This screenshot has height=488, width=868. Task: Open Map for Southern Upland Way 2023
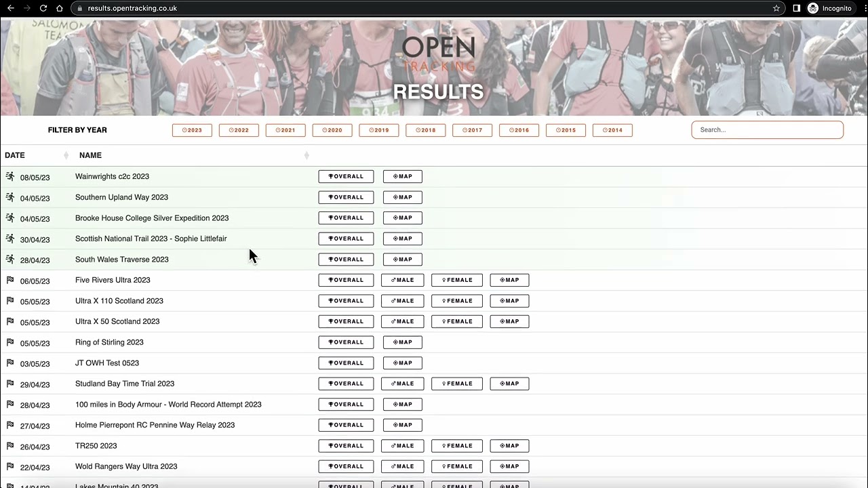(x=403, y=197)
